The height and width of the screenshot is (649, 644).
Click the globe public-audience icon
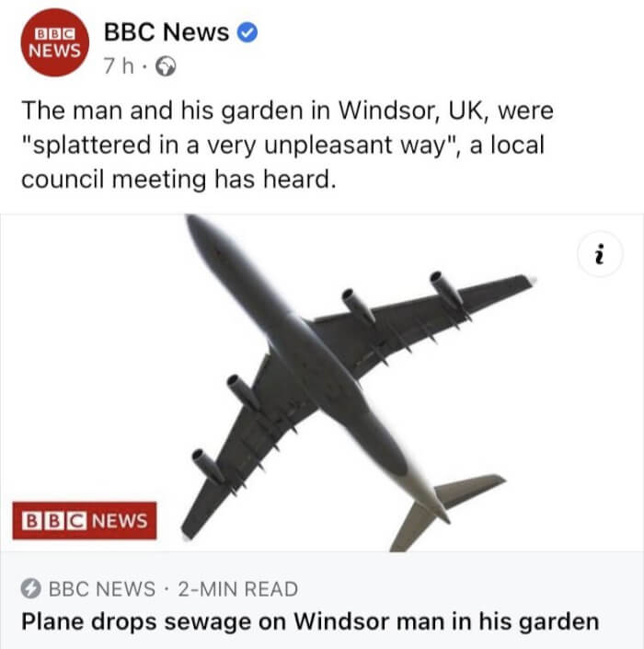[x=166, y=66]
